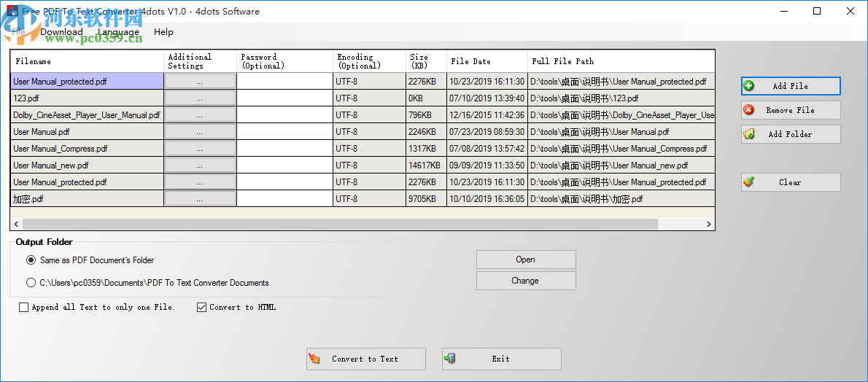Image resolution: width=868 pixels, height=382 pixels.
Task: Click the Size (KB) column header
Action: [x=426, y=61]
